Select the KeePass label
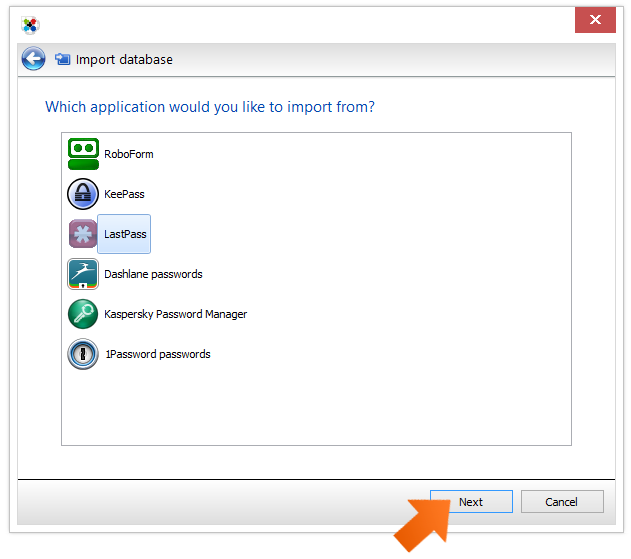631x559 pixels. coord(124,194)
